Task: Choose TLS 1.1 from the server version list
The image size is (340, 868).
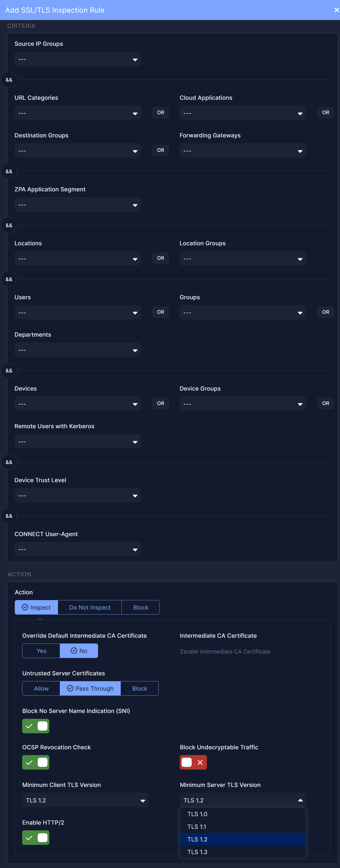Action: (x=243, y=827)
